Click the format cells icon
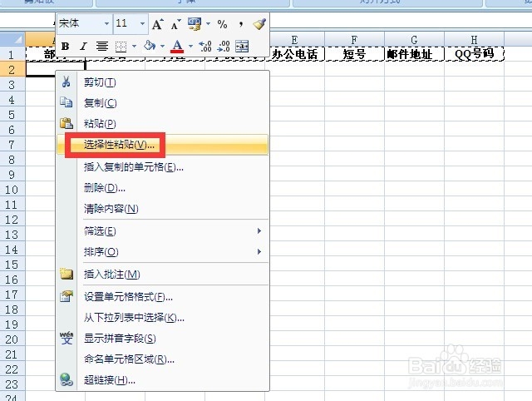The height and width of the screenshot is (401, 532). 66,296
